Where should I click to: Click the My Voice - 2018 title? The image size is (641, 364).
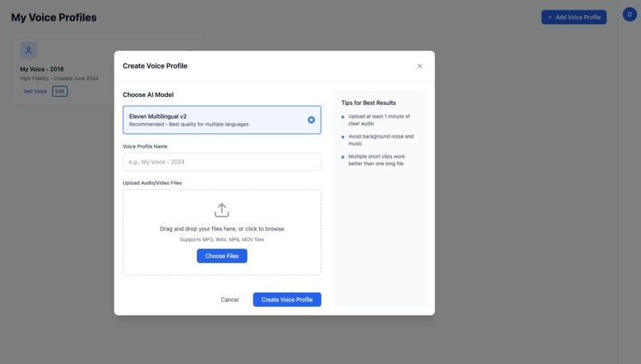pos(41,69)
